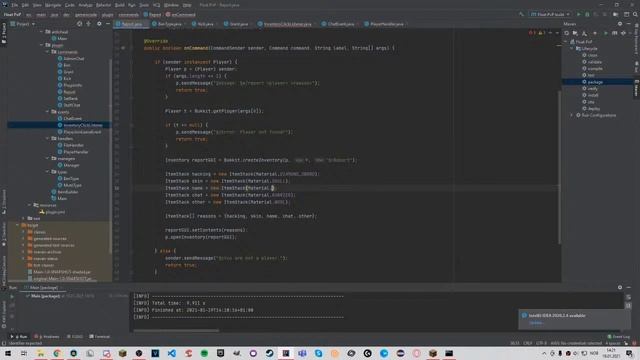Open the Refactor menu
Image resolution: width=640 pixels, height=360 pixels.
click(x=103, y=5)
